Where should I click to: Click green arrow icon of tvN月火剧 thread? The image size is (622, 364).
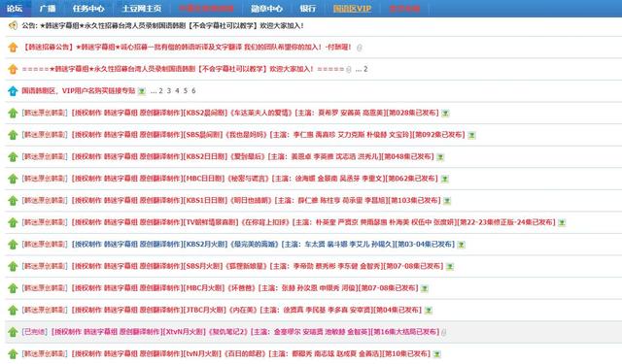[13, 353]
